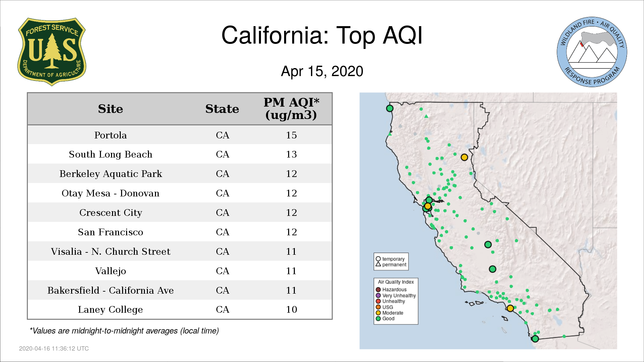Click the green Crescent City marker on coast
This screenshot has width=644, height=362.
(x=389, y=108)
